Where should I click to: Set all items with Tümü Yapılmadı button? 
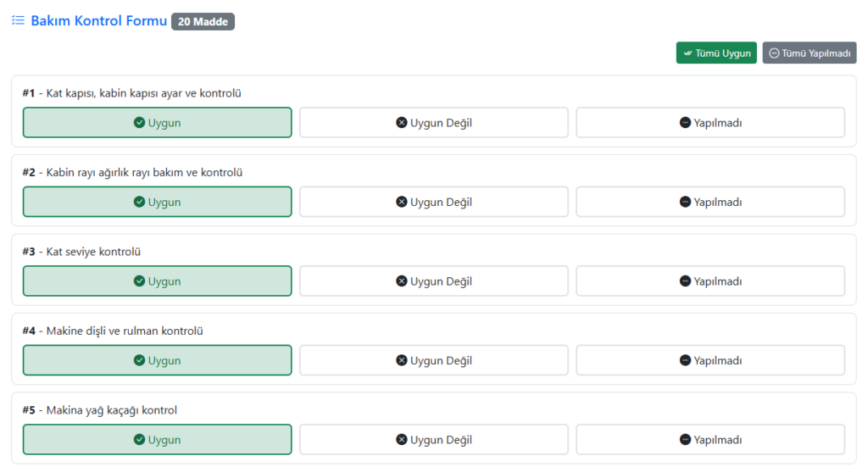[810, 53]
